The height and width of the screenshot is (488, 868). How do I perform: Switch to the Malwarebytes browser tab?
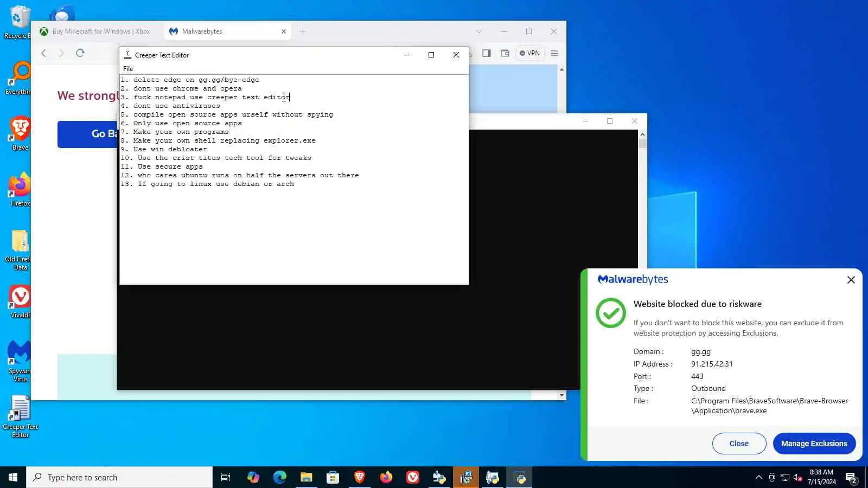(x=228, y=31)
